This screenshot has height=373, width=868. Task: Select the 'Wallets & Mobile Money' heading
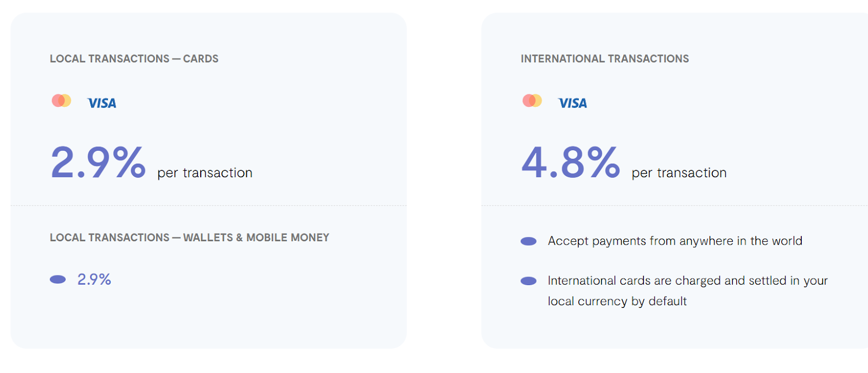[x=189, y=237]
